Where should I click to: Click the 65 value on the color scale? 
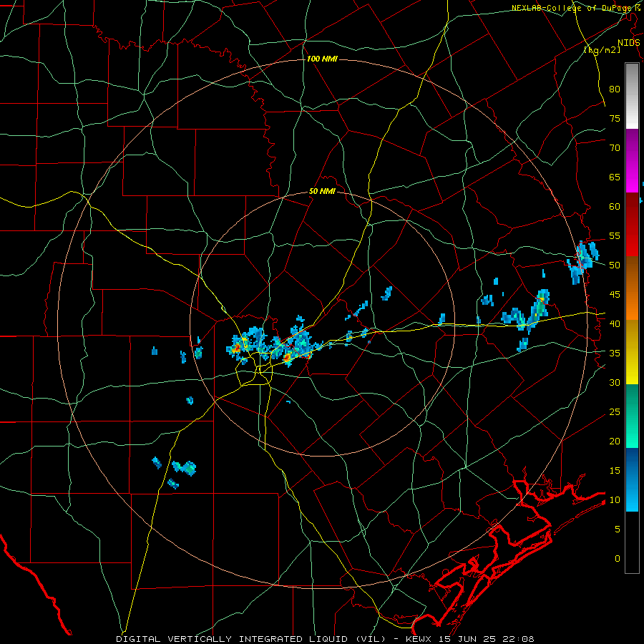(615, 177)
